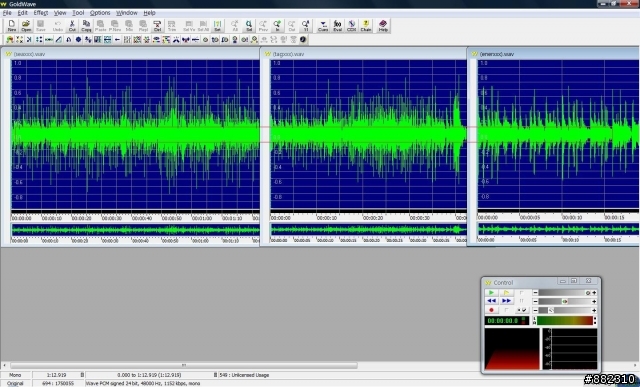Open control properties button with checkmark
The width and height of the screenshot is (640, 387).
tap(522, 310)
